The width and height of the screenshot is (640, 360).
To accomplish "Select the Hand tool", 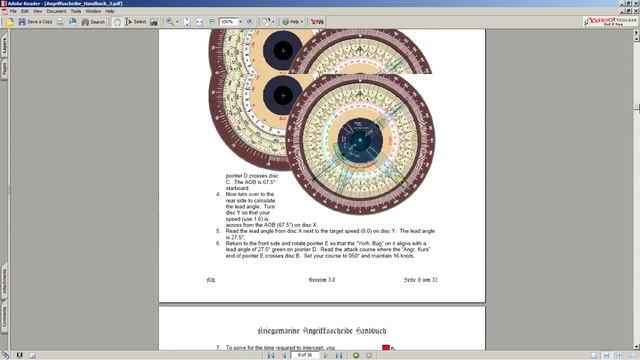I will 117,22.
